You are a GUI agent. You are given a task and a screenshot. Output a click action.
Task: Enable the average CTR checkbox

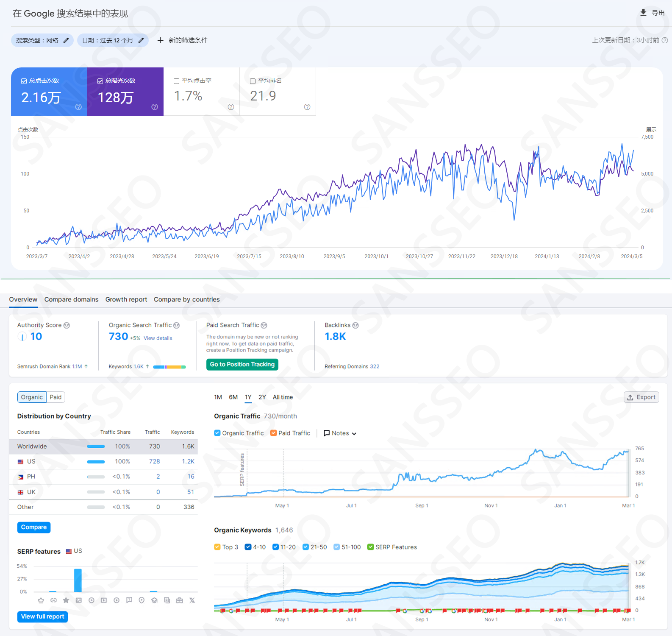pos(177,81)
